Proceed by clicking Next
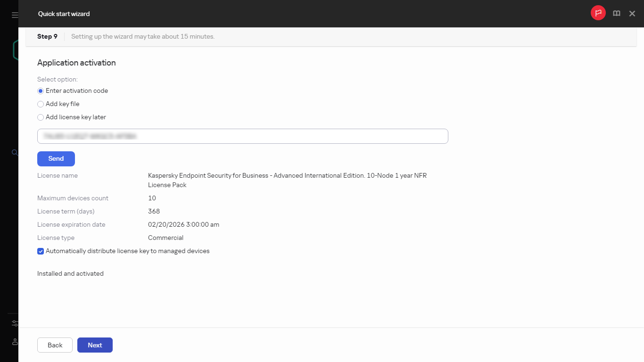Image resolution: width=644 pixels, height=362 pixels. point(95,345)
